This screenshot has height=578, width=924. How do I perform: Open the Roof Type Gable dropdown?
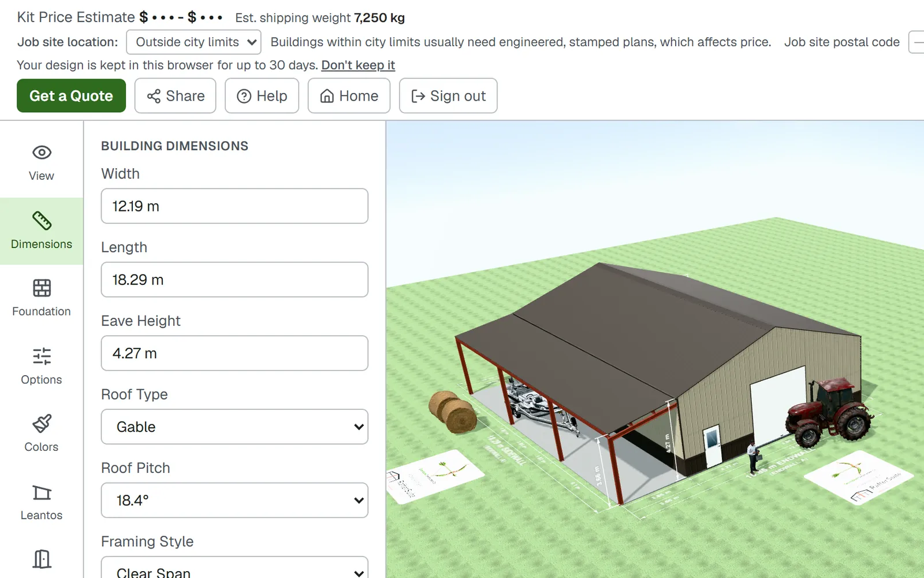tap(234, 427)
